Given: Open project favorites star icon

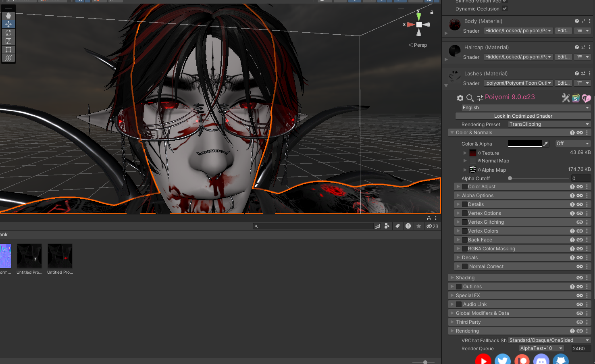Looking at the screenshot, I should pyautogui.click(x=419, y=226).
